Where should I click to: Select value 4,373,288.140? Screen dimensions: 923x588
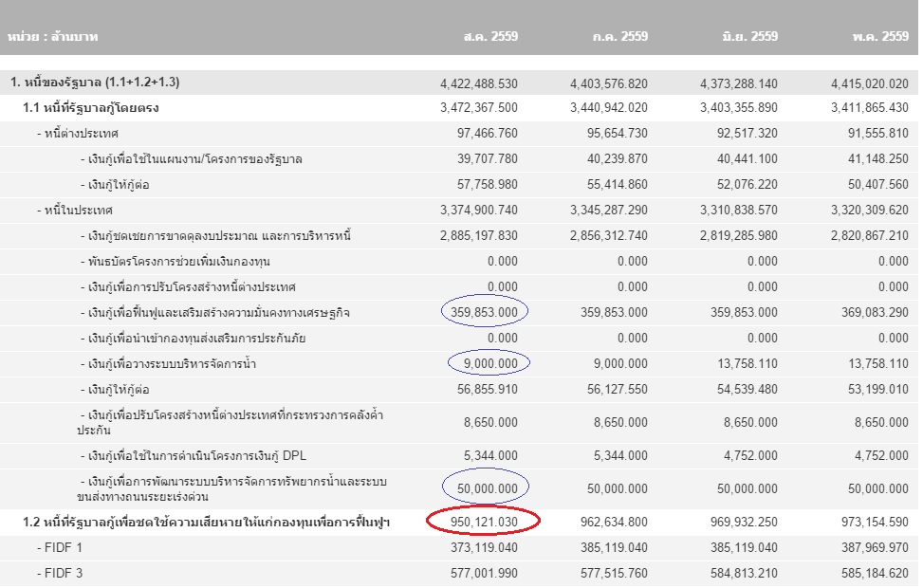point(739,83)
